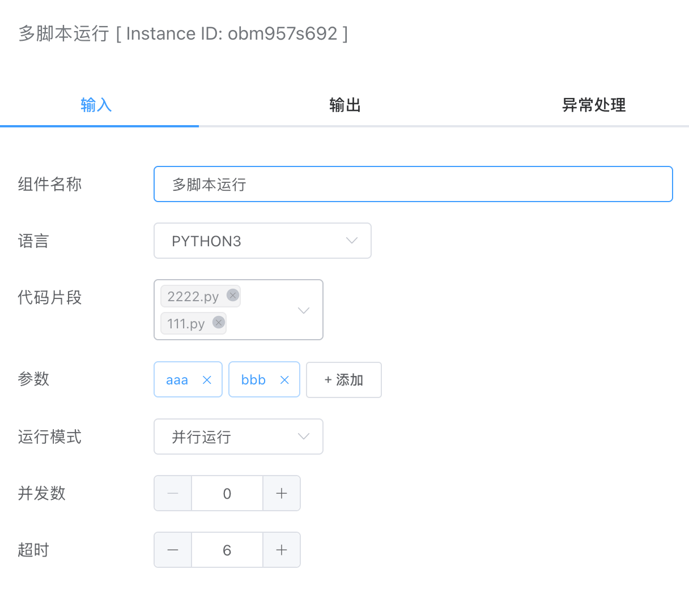The width and height of the screenshot is (689, 616).
Task: Expand the 代码片段 selector dropdown
Action: pyautogui.click(x=304, y=310)
